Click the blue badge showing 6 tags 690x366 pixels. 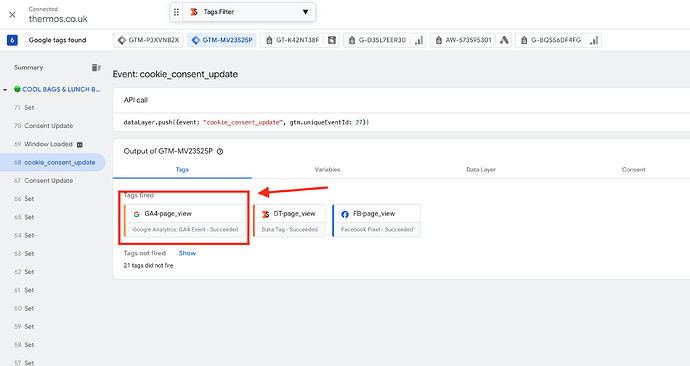click(x=12, y=40)
